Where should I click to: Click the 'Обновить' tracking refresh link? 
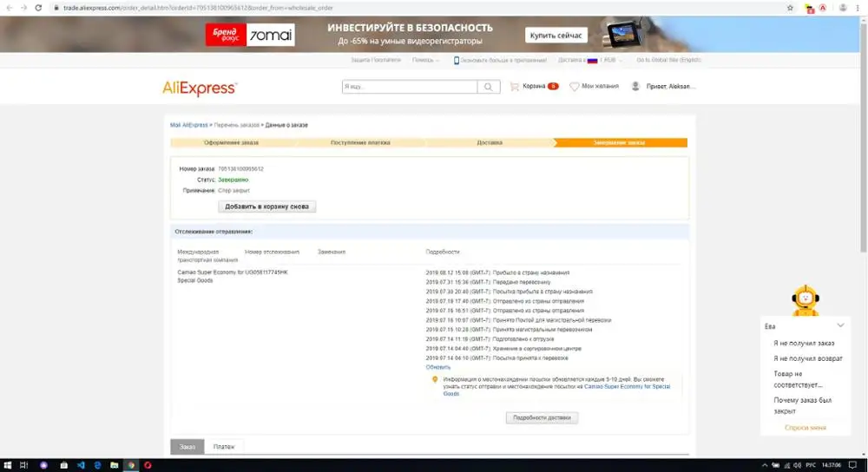(x=437, y=367)
